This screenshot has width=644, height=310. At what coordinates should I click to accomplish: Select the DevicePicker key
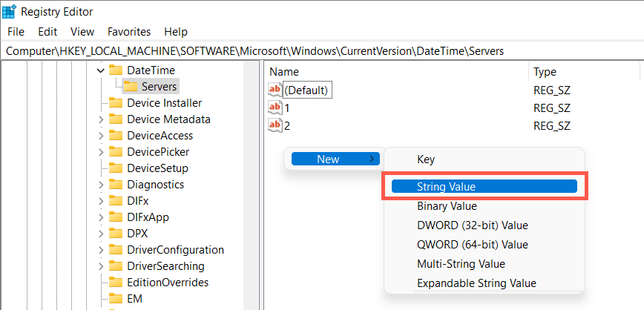click(160, 152)
